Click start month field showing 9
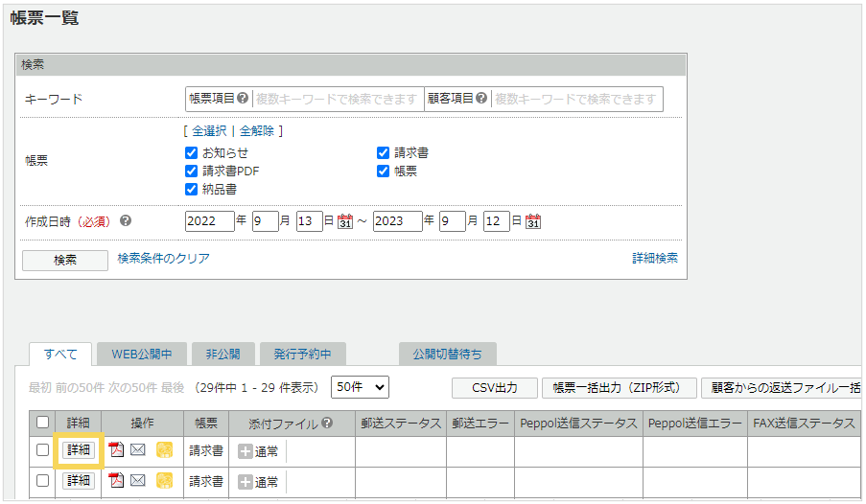This screenshot has width=866, height=504. click(265, 221)
